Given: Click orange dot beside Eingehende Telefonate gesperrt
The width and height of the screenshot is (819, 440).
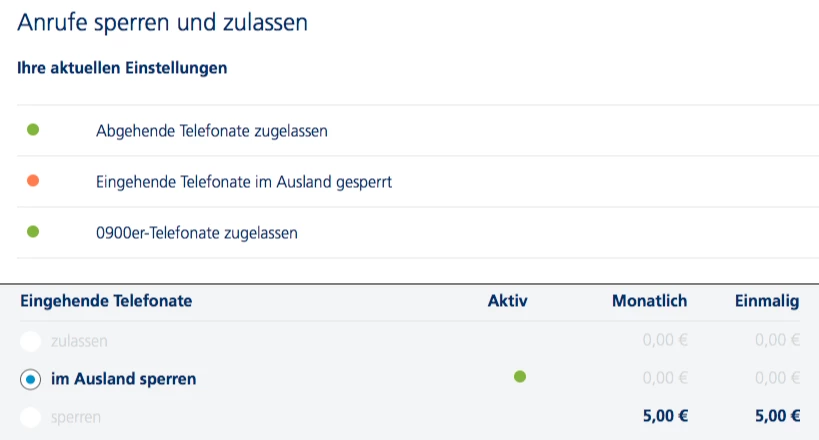Looking at the screenshot, I should [33, 181].
